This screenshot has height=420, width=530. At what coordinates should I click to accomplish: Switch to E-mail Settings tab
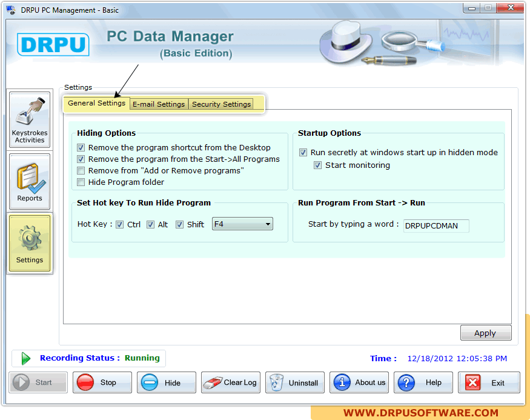(x=159, y=104)
